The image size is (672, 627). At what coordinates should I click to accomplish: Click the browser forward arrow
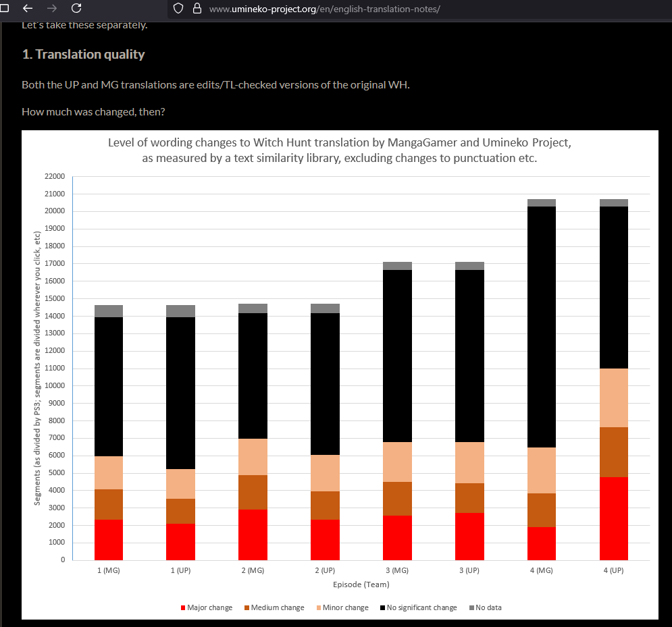[52, 8]
